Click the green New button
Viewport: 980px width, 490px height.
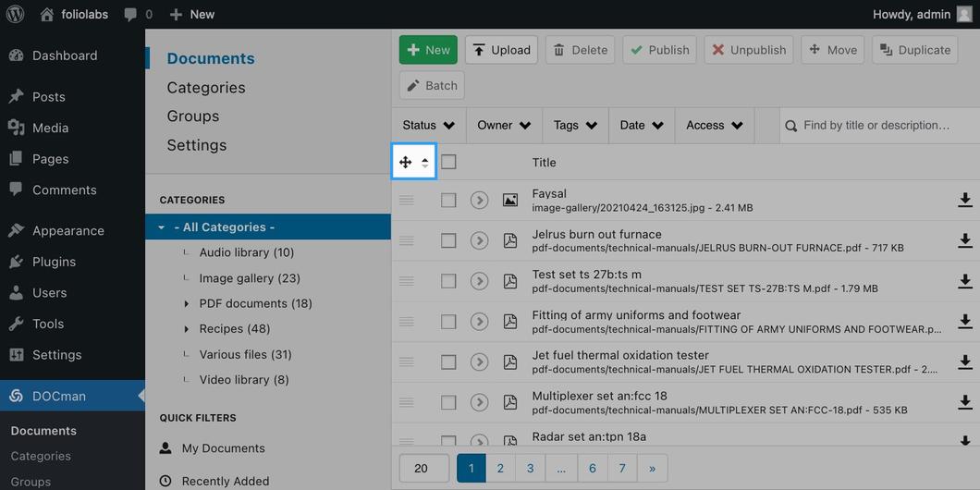point(428,50)
